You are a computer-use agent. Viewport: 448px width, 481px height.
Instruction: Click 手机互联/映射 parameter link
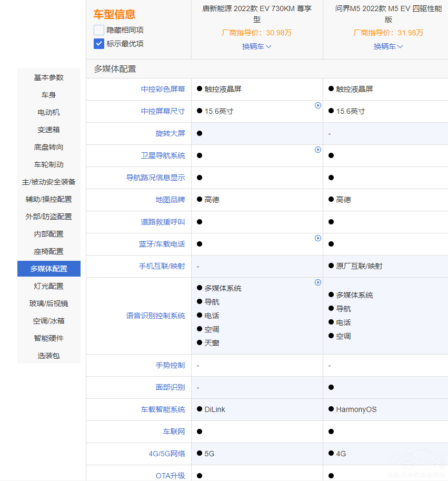click(x=162, y=266)
